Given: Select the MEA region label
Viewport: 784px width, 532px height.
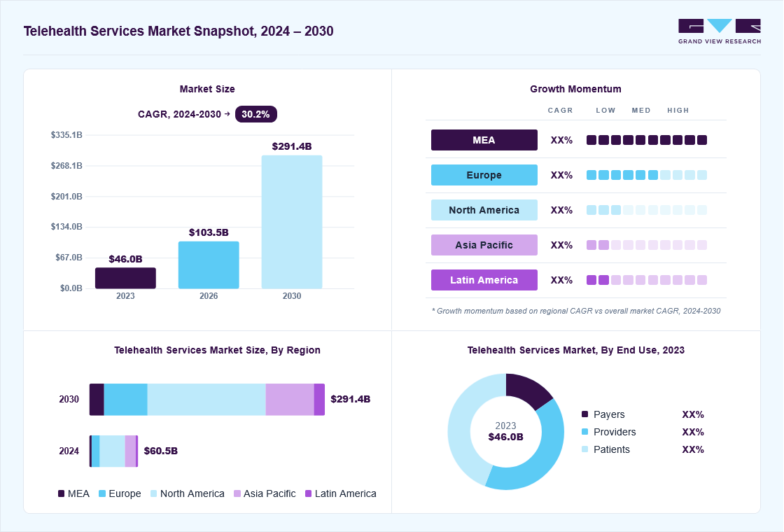Looking at the screenshot, I should [x=484, y=140].
